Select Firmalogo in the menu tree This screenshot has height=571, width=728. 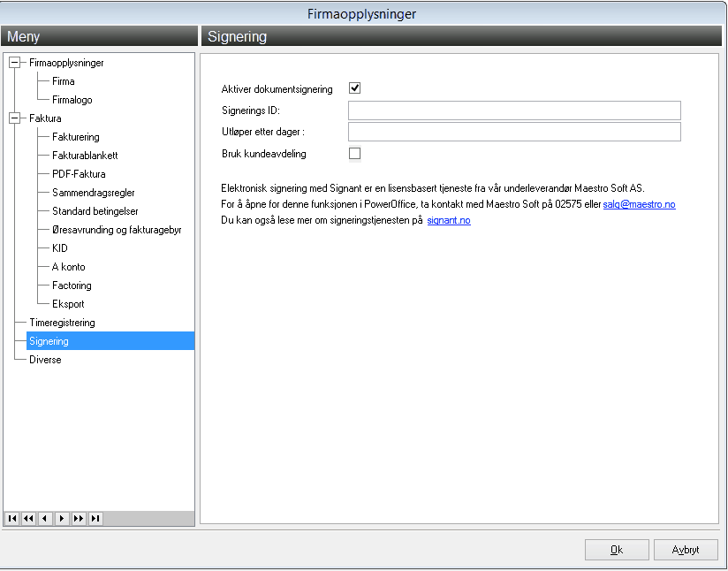tap(72, 100)
